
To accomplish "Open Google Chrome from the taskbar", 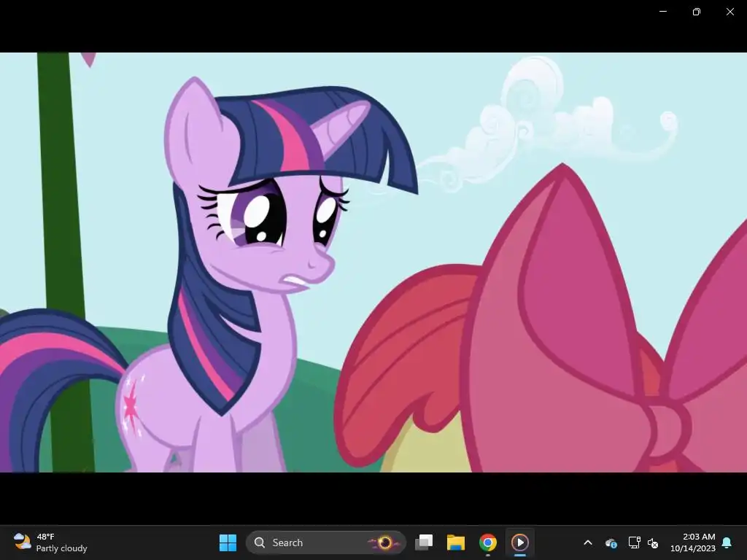I will tap(488, 542).
